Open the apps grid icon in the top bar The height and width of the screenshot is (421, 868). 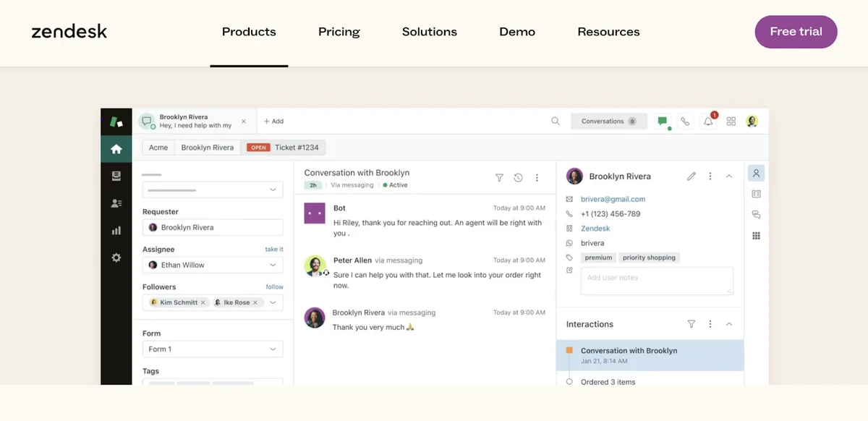pos(731,122)
